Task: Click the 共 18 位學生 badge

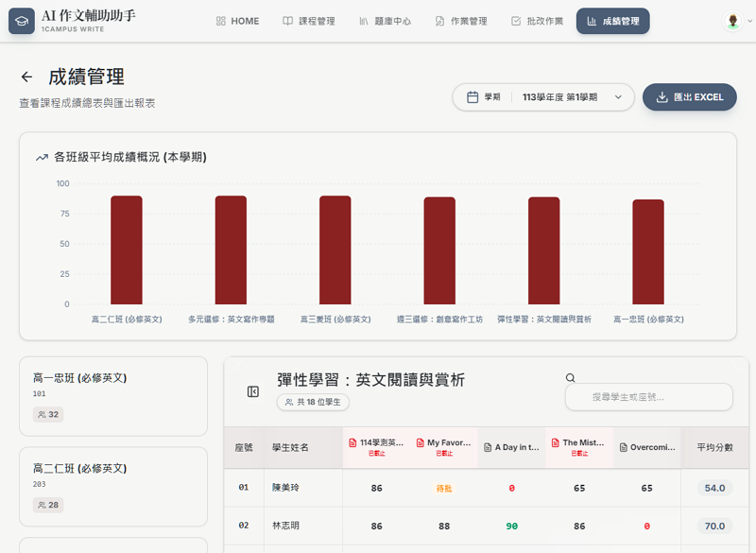Action: (x=313, y=402)
